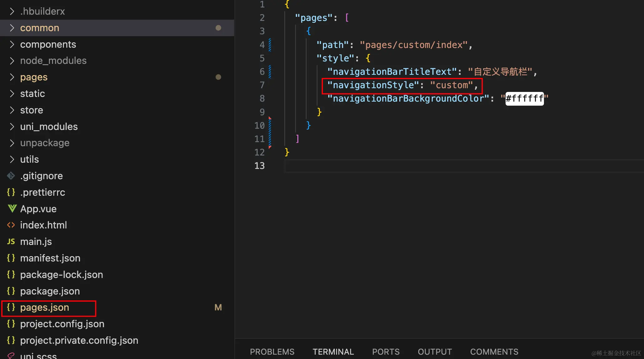This screenshot has width=644, height=359.
Task: Click the braces icon beside .prettierrc
Action: 11,192
